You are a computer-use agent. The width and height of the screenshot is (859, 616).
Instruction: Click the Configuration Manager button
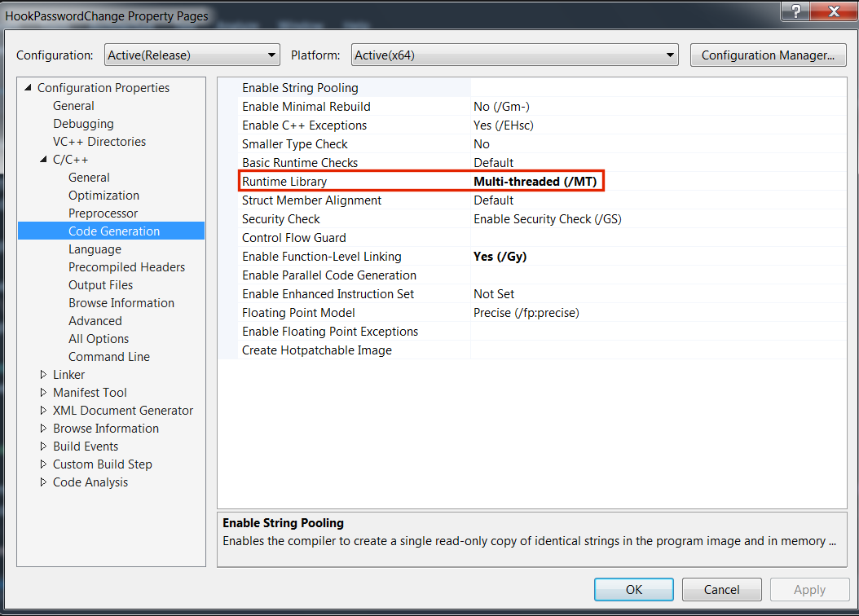click(x=768, y=55)
